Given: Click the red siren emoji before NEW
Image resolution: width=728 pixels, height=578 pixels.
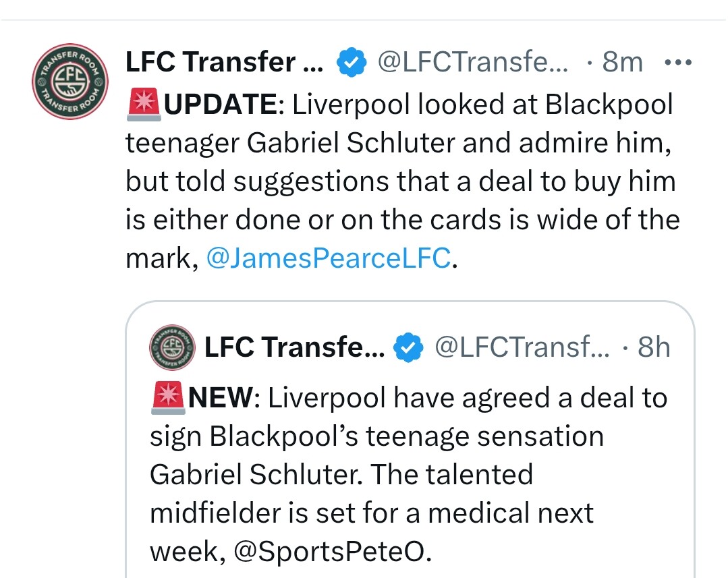Looking at the screenshot, I should click(x=169, y=397).
